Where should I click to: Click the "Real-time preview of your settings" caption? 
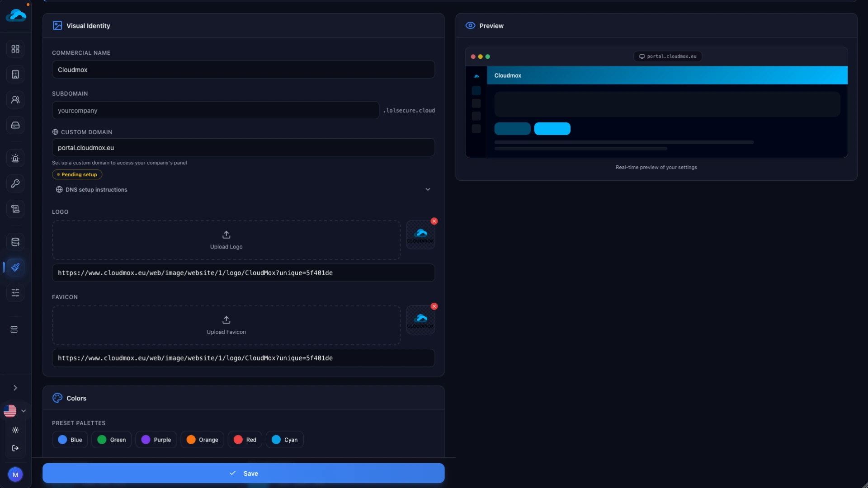pyautogui.click(x=656, y=167)
